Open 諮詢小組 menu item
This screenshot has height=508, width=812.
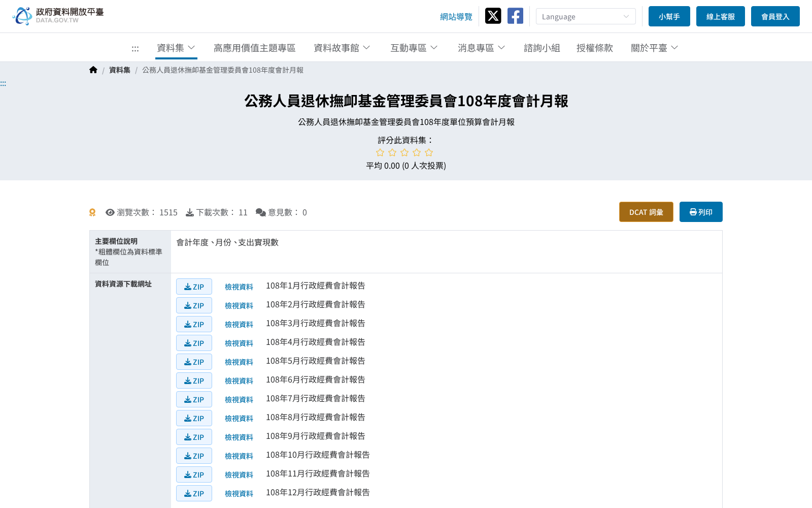point(542,48)
